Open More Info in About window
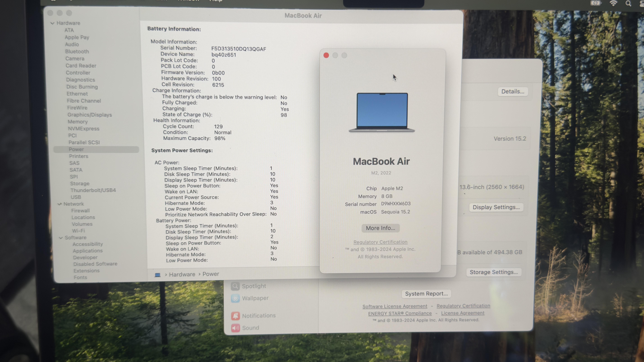 (381, 228)
